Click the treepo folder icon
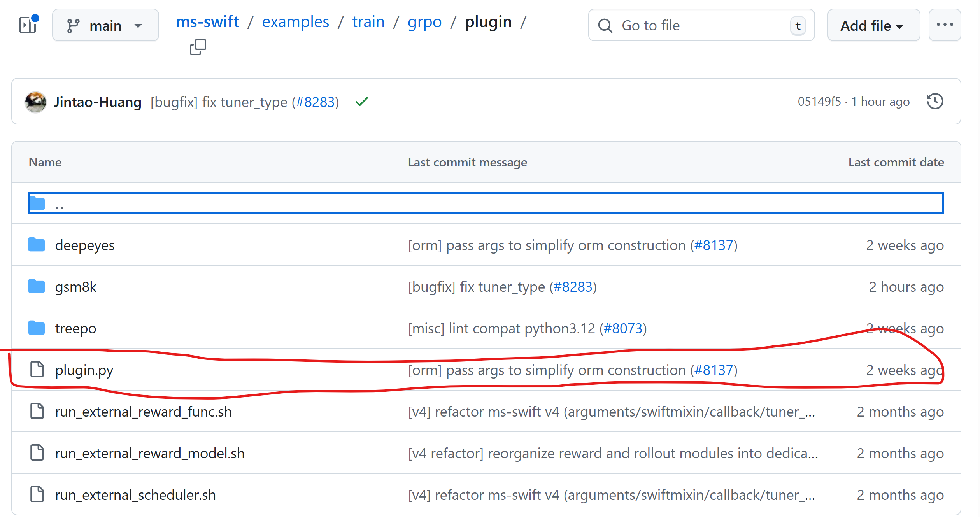Image resolution: width=980 pixels, height=517 pixels. click(37, 328)
